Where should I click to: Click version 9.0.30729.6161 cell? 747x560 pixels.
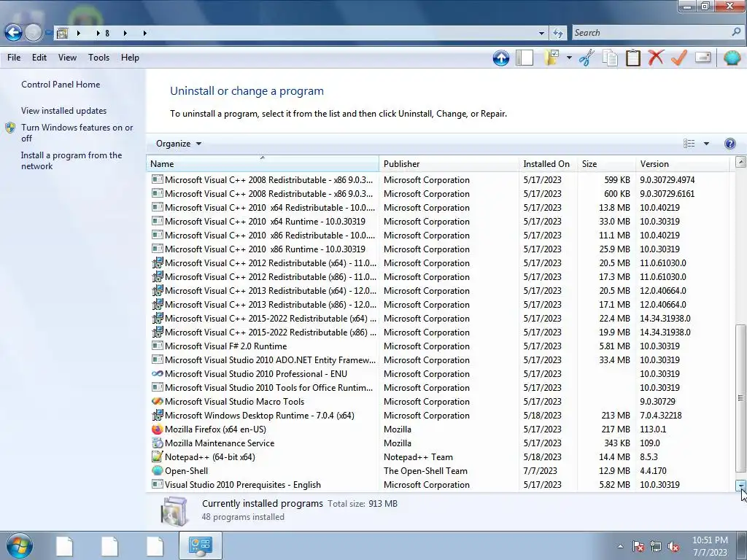pyautogui.click(x=667, y=194)
